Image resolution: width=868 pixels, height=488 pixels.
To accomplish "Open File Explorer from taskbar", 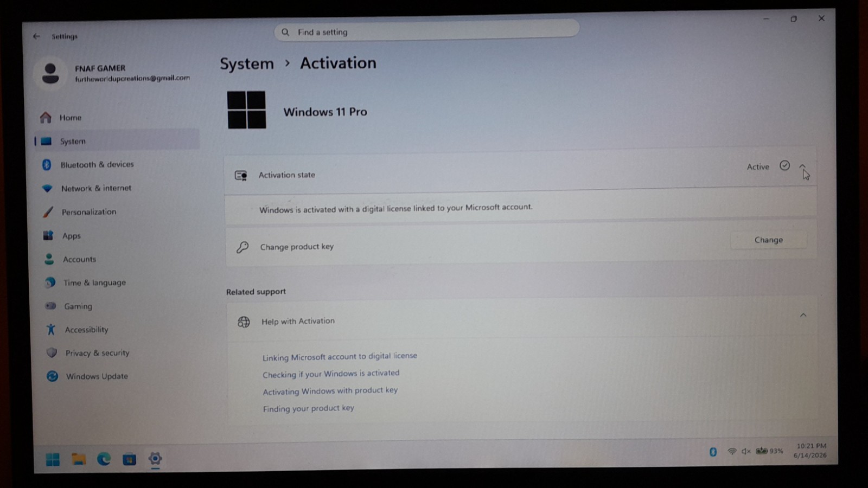I will coord(79,460).
